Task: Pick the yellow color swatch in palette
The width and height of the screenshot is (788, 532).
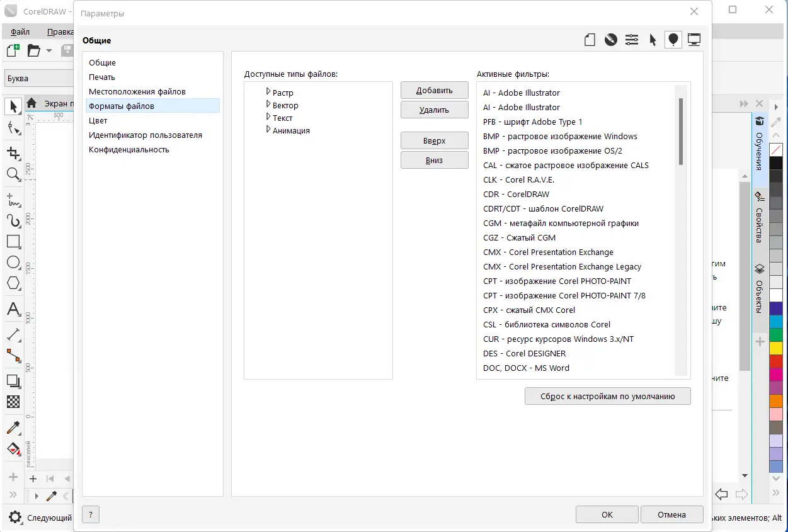Action: (x=776, y=348)
